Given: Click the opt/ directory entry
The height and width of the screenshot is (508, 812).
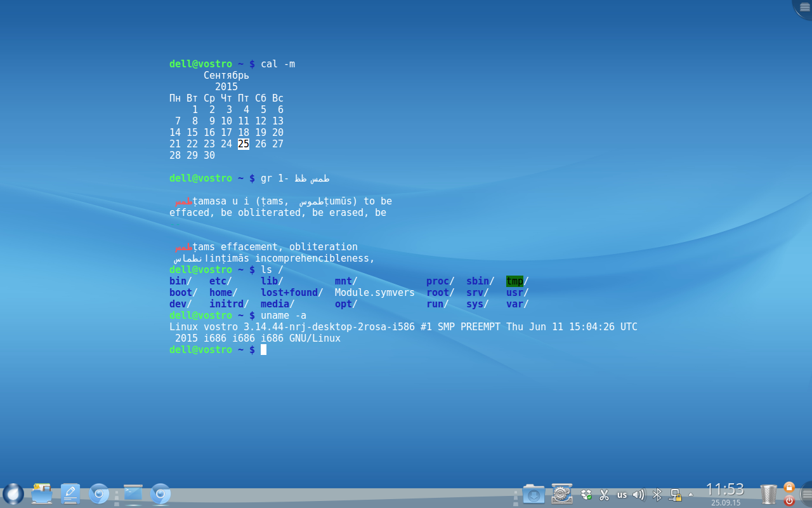Looking at the screenshot, I should (x=346, y=304).
